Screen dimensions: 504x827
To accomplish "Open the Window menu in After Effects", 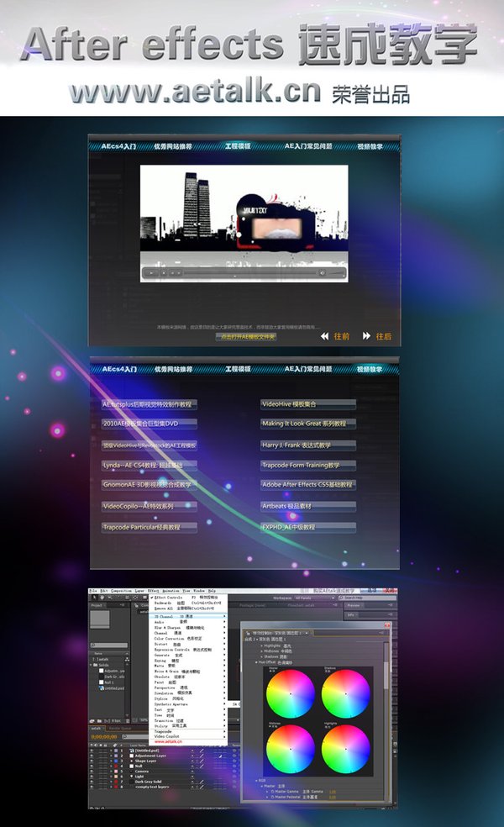I will [199, 591].
